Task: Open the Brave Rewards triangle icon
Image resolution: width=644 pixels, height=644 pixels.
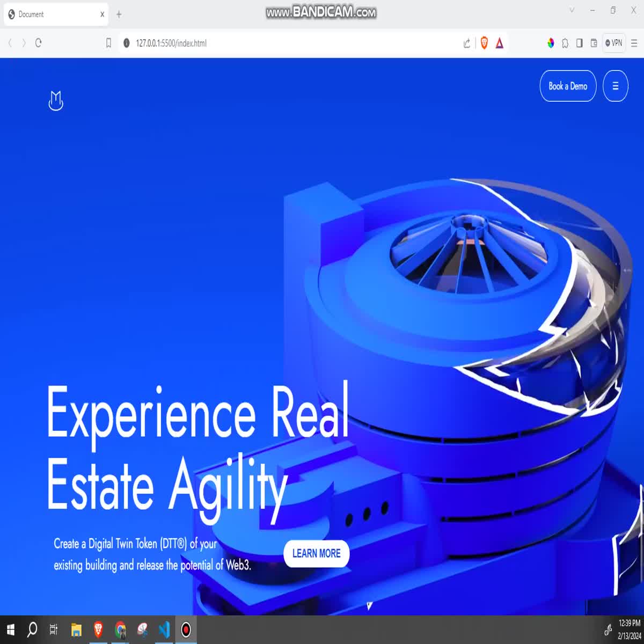Action: point(500,43)
